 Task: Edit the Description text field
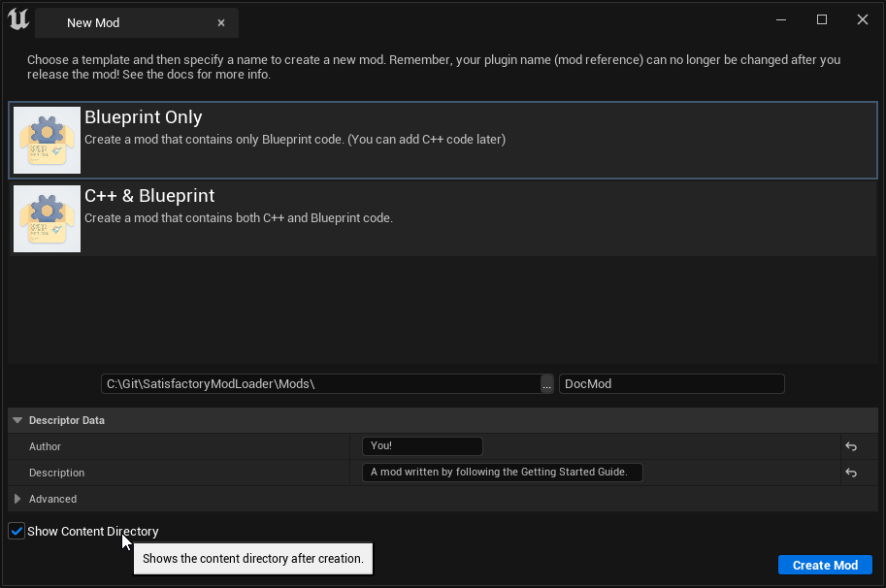click(x=502, y=473)
